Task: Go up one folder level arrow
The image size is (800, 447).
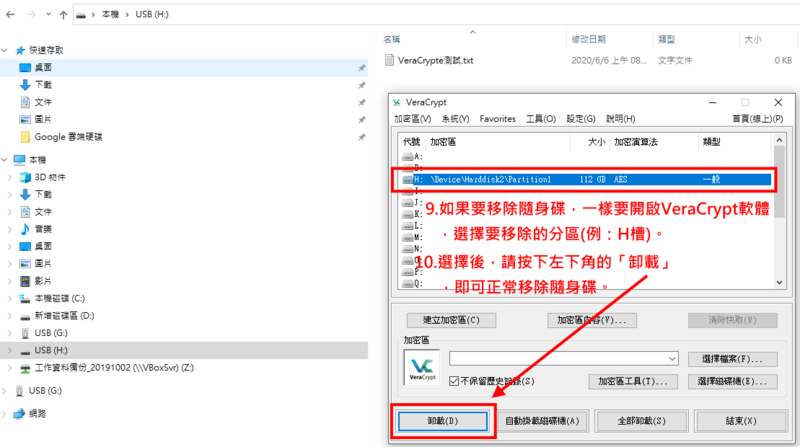Action: (63, 14)
